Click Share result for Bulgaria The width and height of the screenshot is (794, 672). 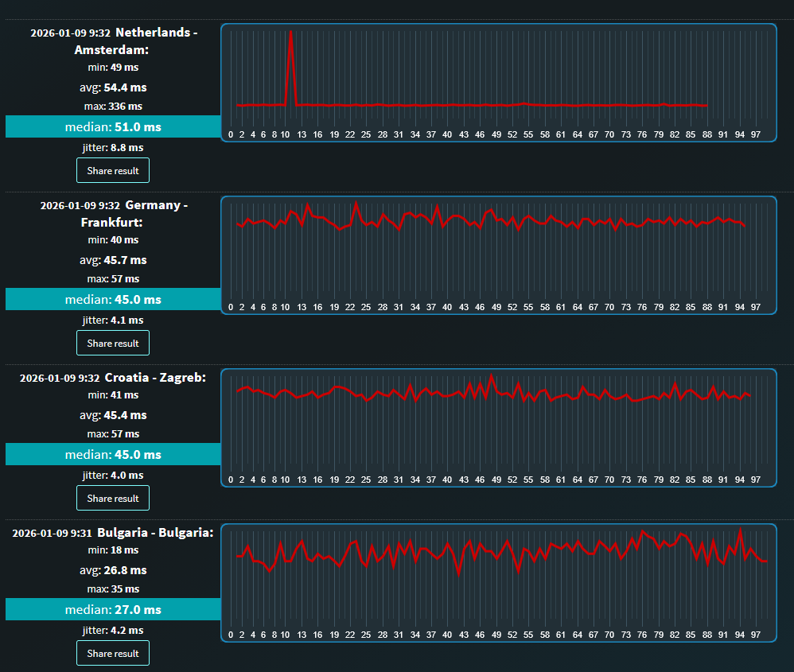coord(113,653)
